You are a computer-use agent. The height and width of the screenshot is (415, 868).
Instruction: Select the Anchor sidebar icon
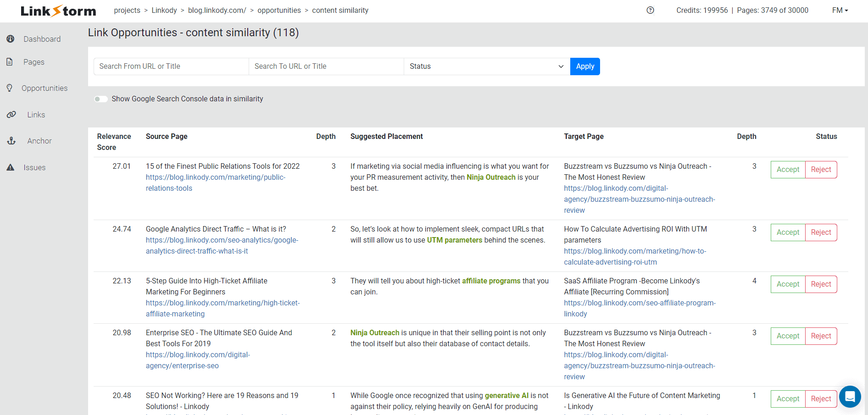click(11, 141)
